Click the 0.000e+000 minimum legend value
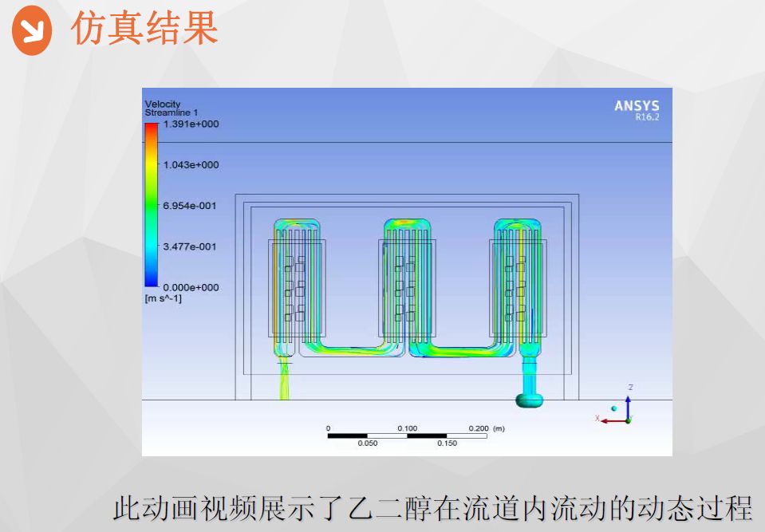Screen dimensions: 765x532 coord(191,287)
